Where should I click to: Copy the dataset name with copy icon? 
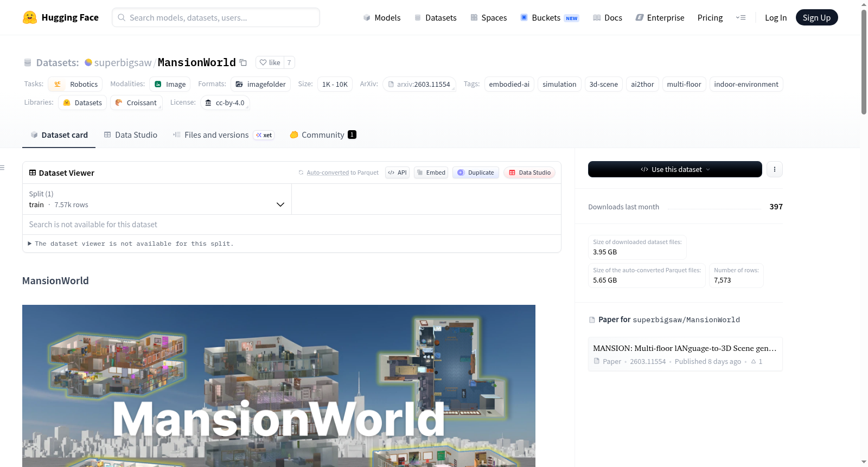[x=244, y=62]
